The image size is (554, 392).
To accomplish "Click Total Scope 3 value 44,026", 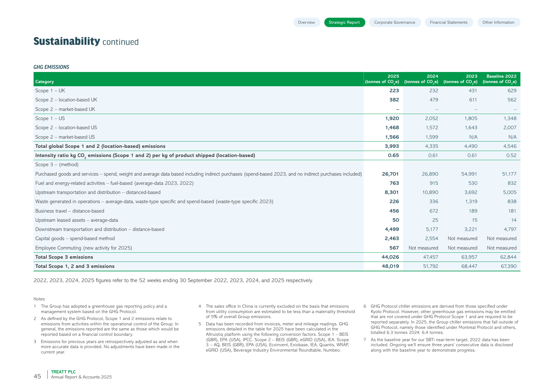I will coord(390,257).
